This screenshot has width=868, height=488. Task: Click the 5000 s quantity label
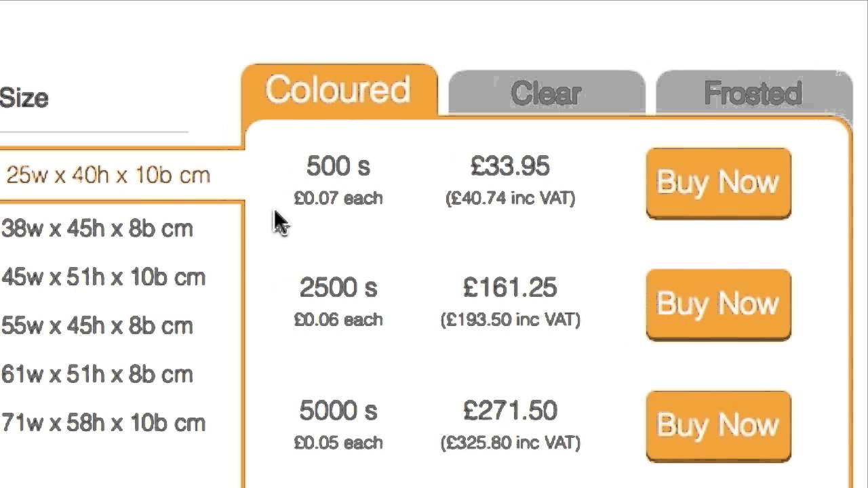tap(338, 411)
